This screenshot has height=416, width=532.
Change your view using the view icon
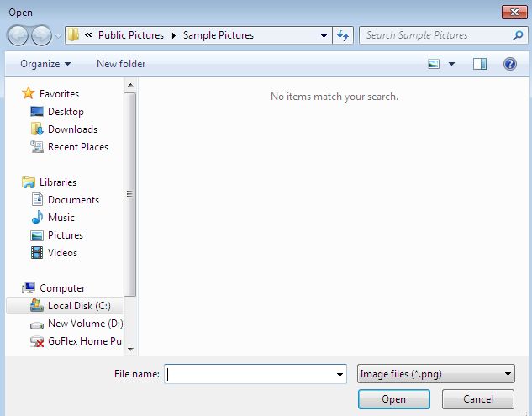click(x=434, y=64)
